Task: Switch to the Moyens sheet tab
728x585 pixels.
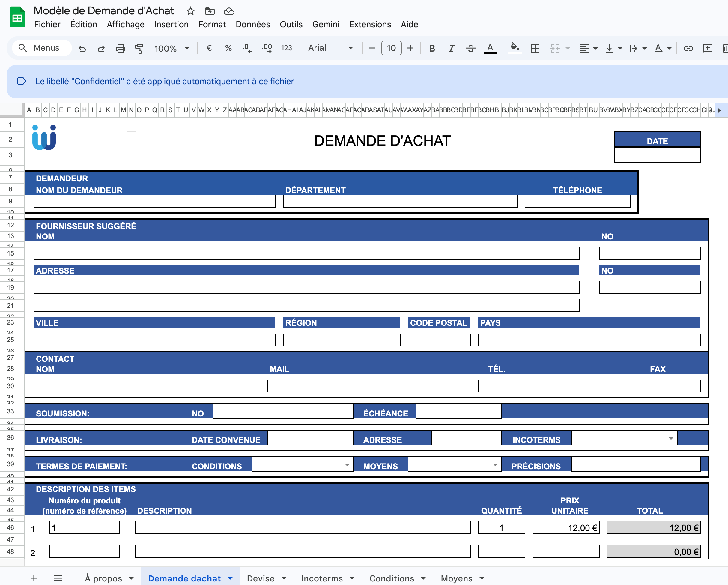Action: coord(457,578)
